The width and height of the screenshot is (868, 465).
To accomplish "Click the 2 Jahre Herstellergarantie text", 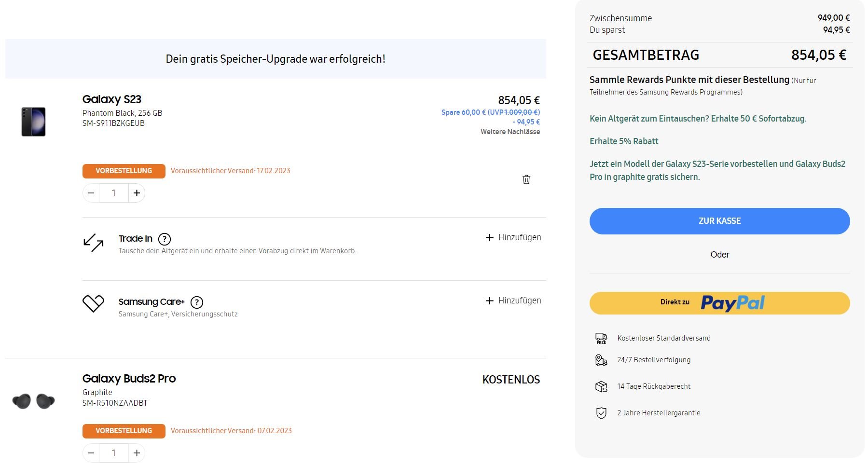I will (x=659, y=413).
